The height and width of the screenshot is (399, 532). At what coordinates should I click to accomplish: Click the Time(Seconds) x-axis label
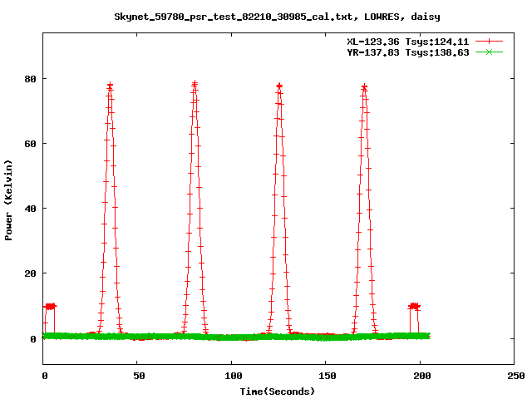pos(278,391)
